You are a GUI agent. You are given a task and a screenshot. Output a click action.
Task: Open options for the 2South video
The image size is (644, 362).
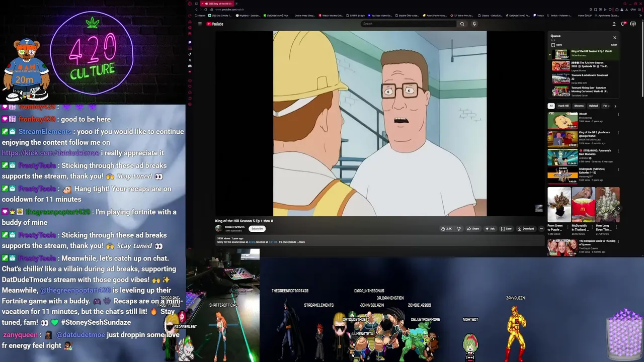[618, 115]
